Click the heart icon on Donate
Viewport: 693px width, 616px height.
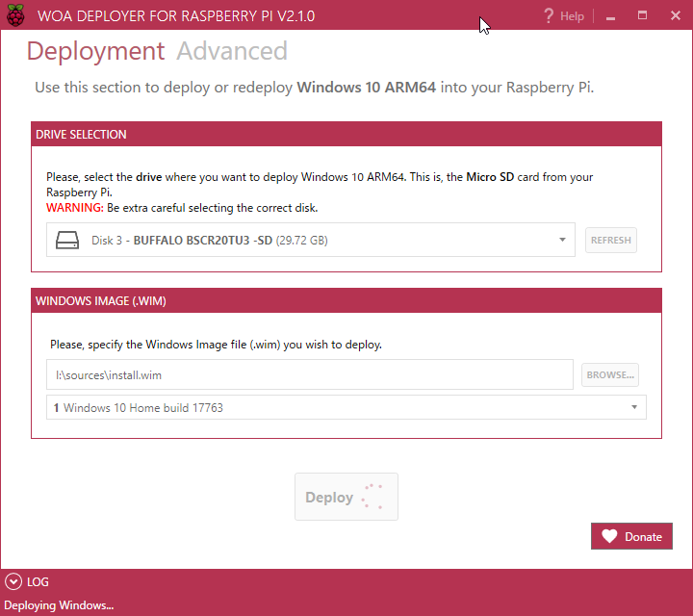pyautogui.click(x=609, y=536)
